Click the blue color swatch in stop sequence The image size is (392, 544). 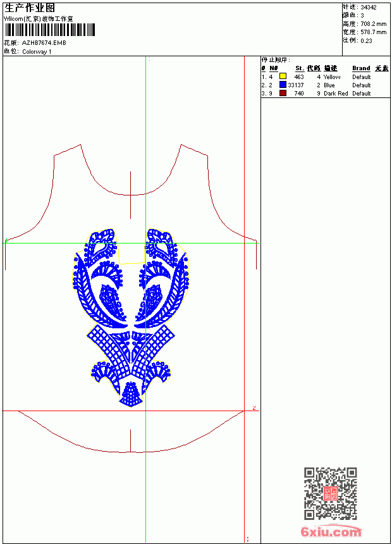click(x=283, y=85)
